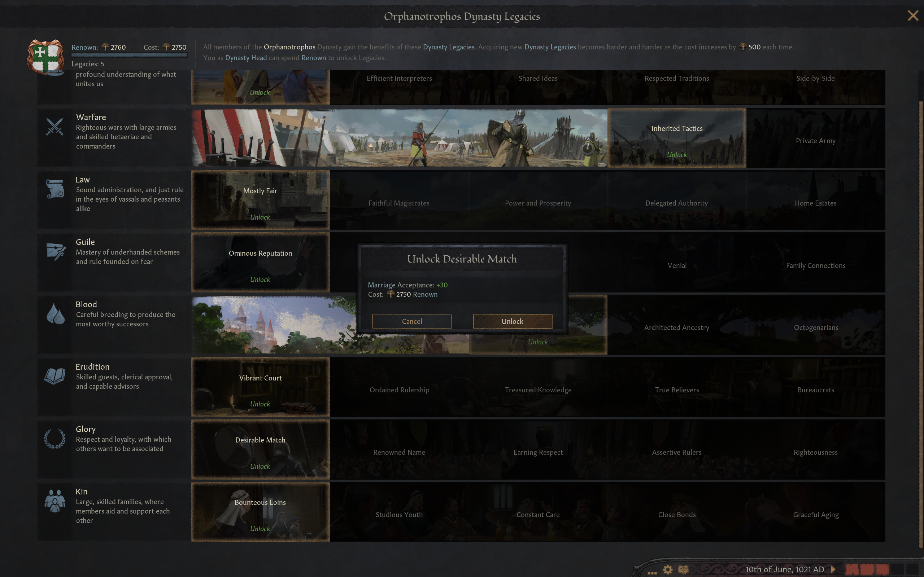The width and height of the screenshot is (924, 577).
Task: Close the Dynasty Legacies window
Action: click(912, 16)
